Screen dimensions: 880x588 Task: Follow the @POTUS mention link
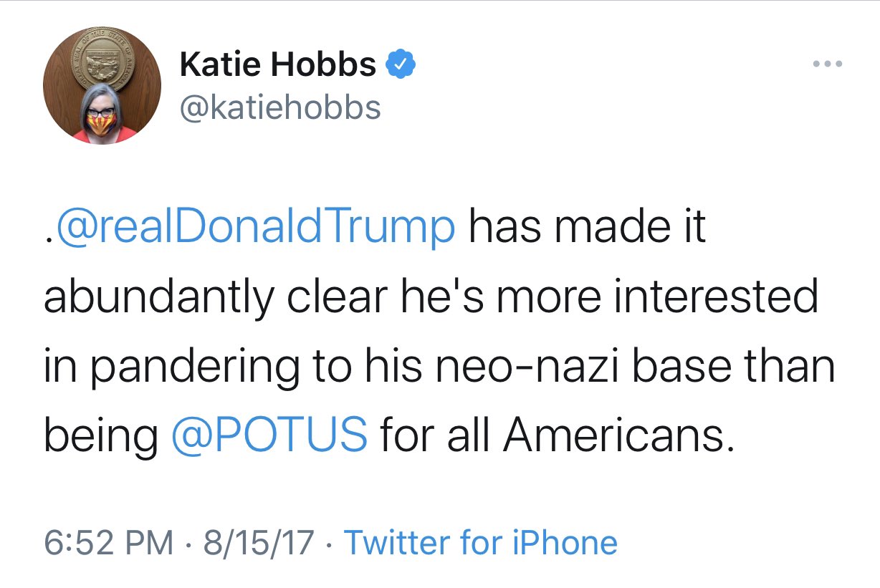(x=269, y=435)
